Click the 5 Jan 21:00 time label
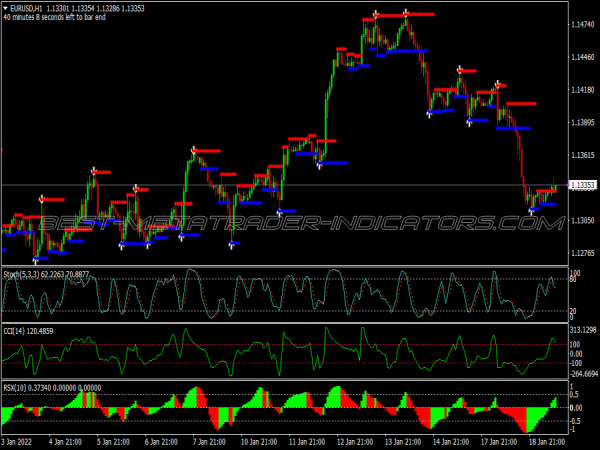 coord(113,442)
